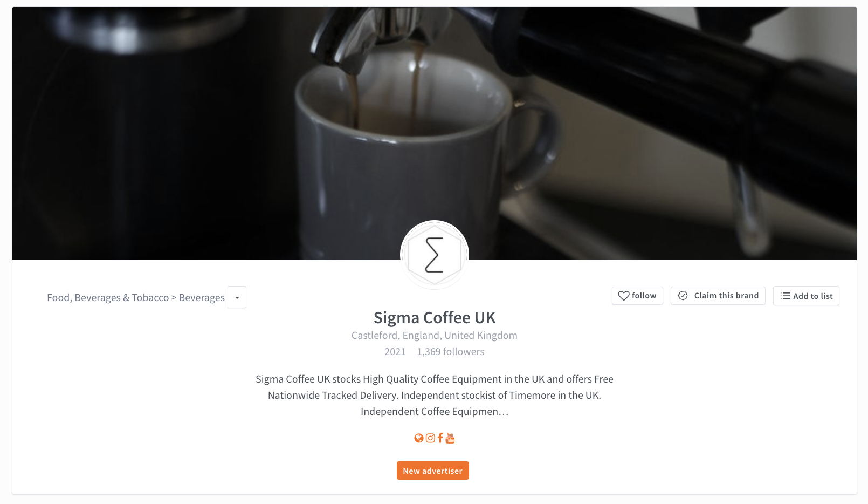This screenshot has height=504, width=868.
Task: Click the 2021 founding year
Action: click(395, 351)
